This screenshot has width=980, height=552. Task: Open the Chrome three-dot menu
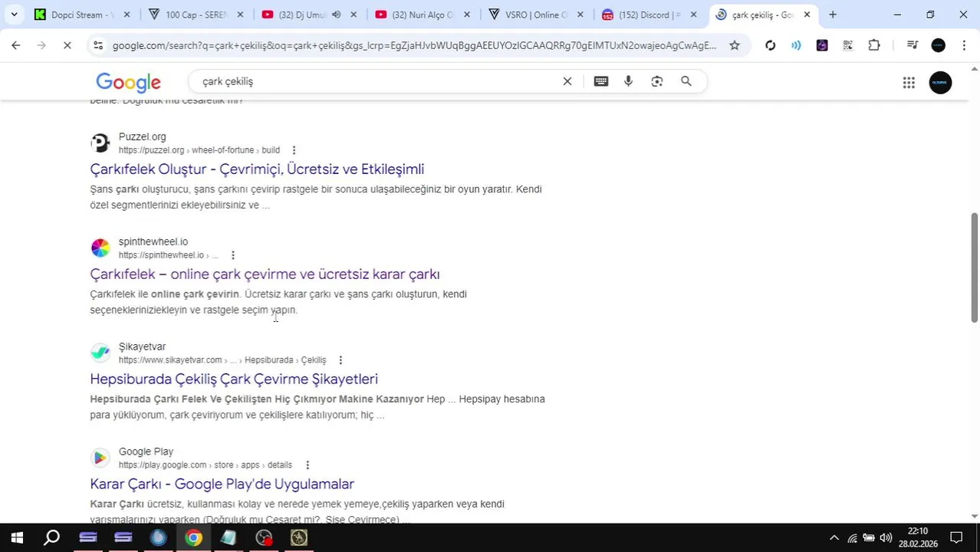(x=964, y=45)
